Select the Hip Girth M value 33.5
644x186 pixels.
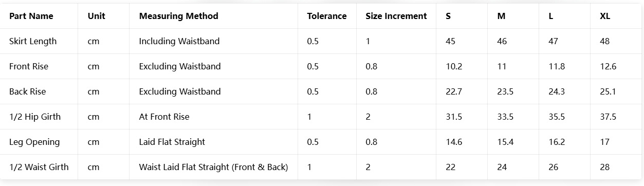(505, 117)
